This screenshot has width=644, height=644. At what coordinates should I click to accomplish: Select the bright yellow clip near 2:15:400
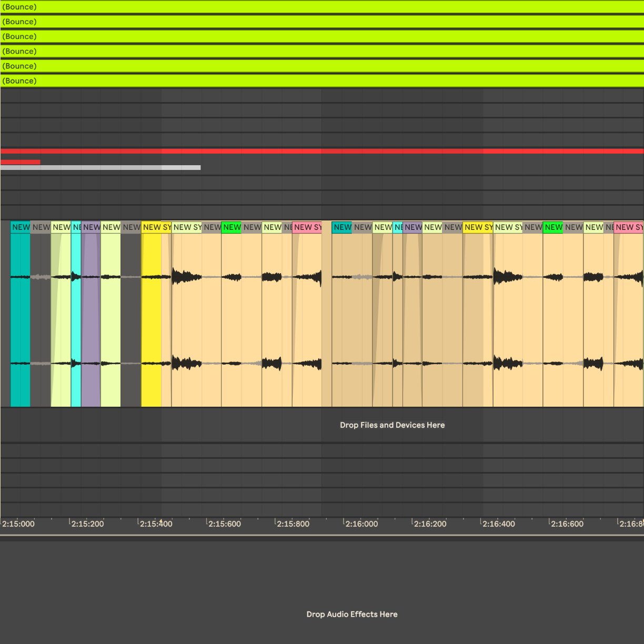tap(151, 316)
